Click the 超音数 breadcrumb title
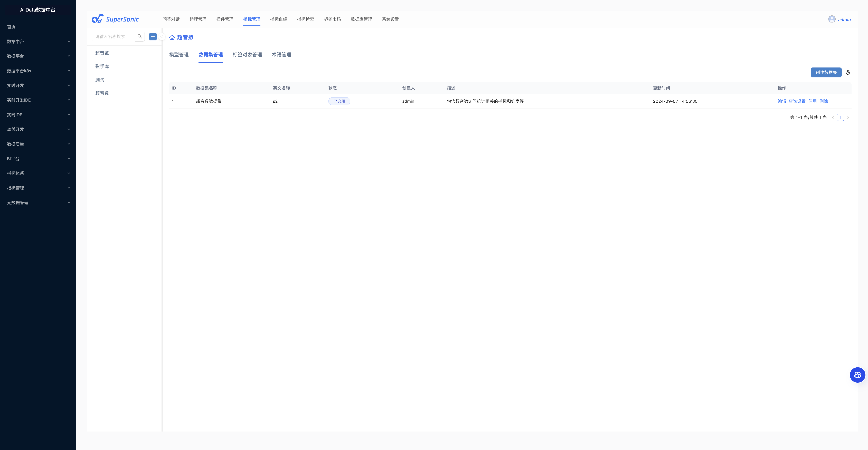Viewport: 868px width, 450px height. coord(185,37)
